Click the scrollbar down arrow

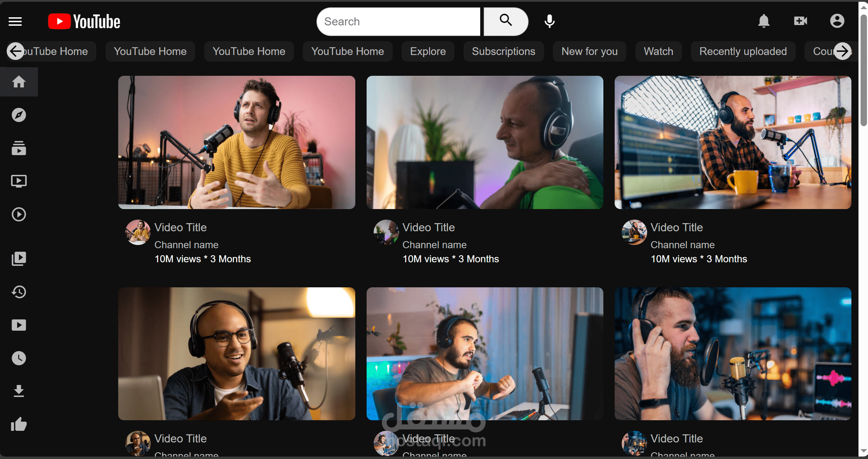[x=863, y=451]
